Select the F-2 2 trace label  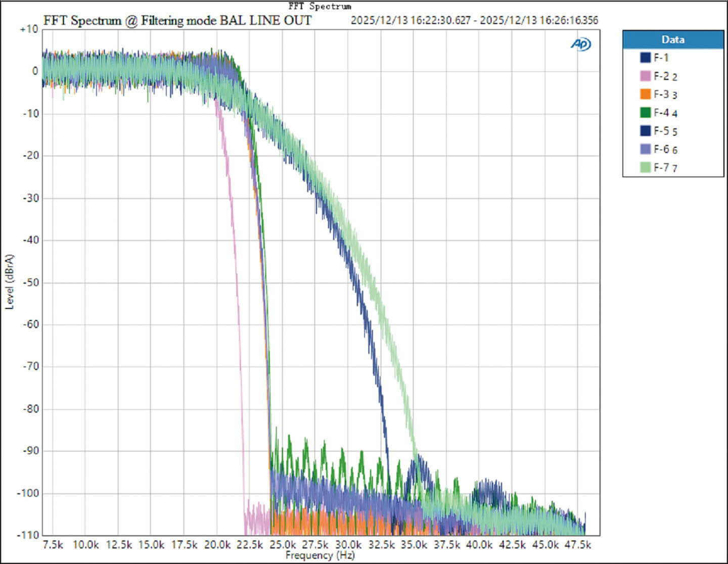665,76
